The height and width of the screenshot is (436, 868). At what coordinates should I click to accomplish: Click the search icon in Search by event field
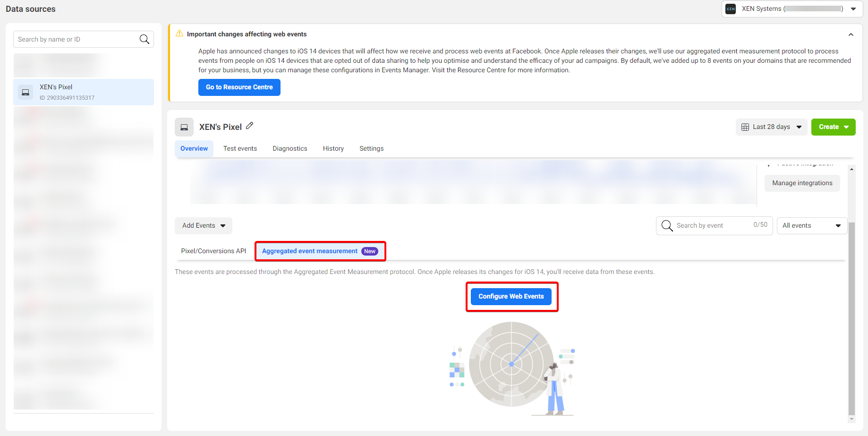click(667, 225)
